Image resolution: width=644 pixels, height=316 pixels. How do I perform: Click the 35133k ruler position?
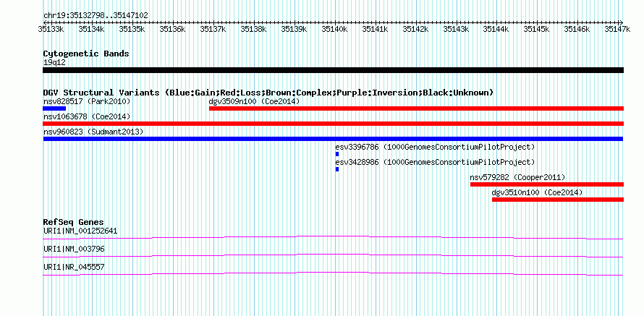(x=51, y=29)
